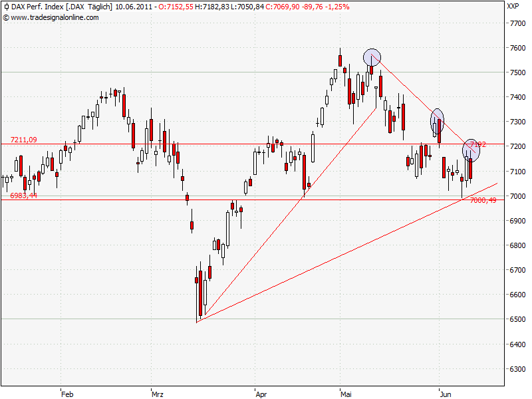Click the www.tradesignalonline.com copyright text
532x399 pixels.
(51, 18)
